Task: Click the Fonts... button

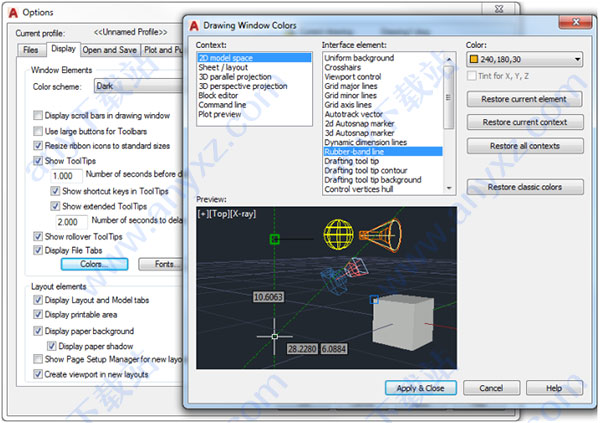Action: tap(161, 264)
